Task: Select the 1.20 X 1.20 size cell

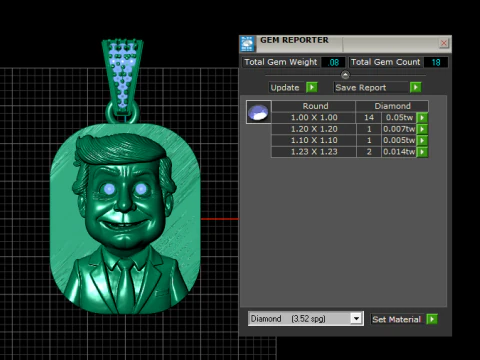Action: (314, 129)
